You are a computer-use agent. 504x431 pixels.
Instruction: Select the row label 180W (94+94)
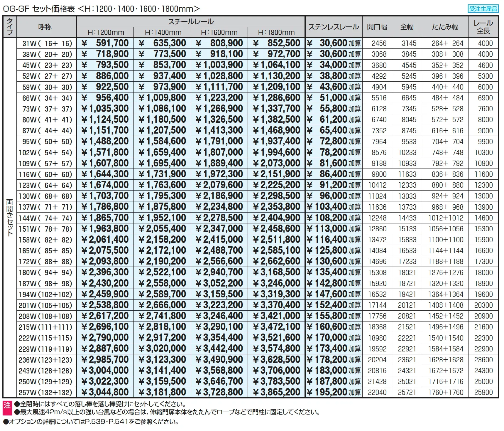tap(45, 272)
